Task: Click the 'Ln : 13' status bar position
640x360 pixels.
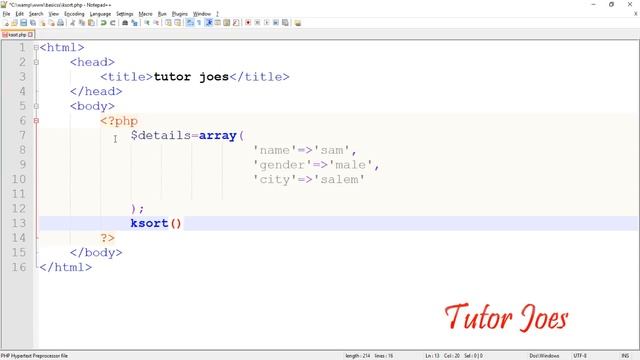Action: [432, 356]
